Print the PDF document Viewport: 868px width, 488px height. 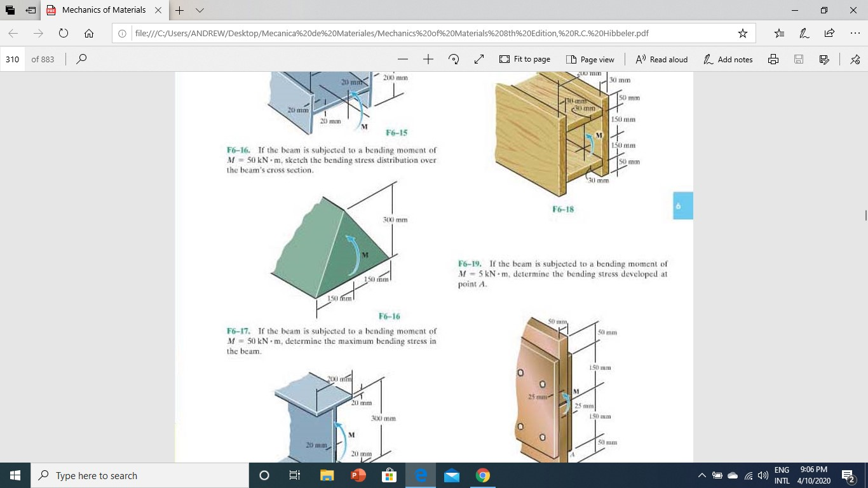pyautogui.click(x=773, y=59)
